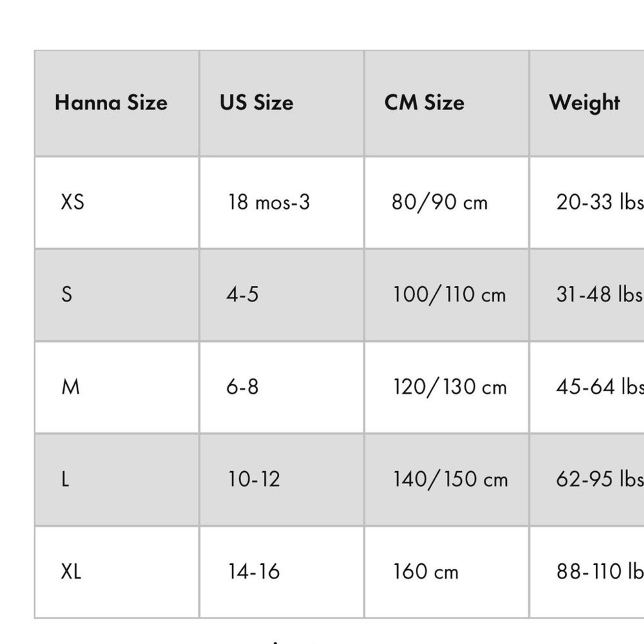The width and height of the screenshot is (644, 644).
Task: Click the Weight column header
Action: tap(584, 103)
